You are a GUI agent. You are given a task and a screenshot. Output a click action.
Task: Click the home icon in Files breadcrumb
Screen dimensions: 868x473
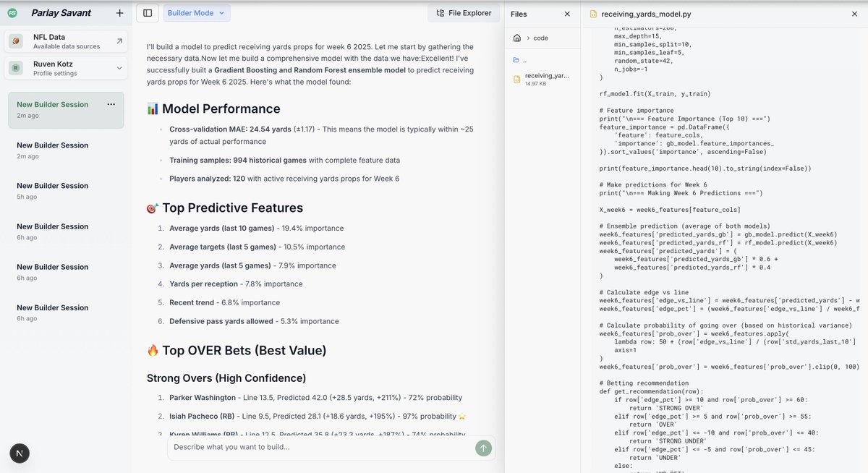pyautogui.click(x=516, y=38)
